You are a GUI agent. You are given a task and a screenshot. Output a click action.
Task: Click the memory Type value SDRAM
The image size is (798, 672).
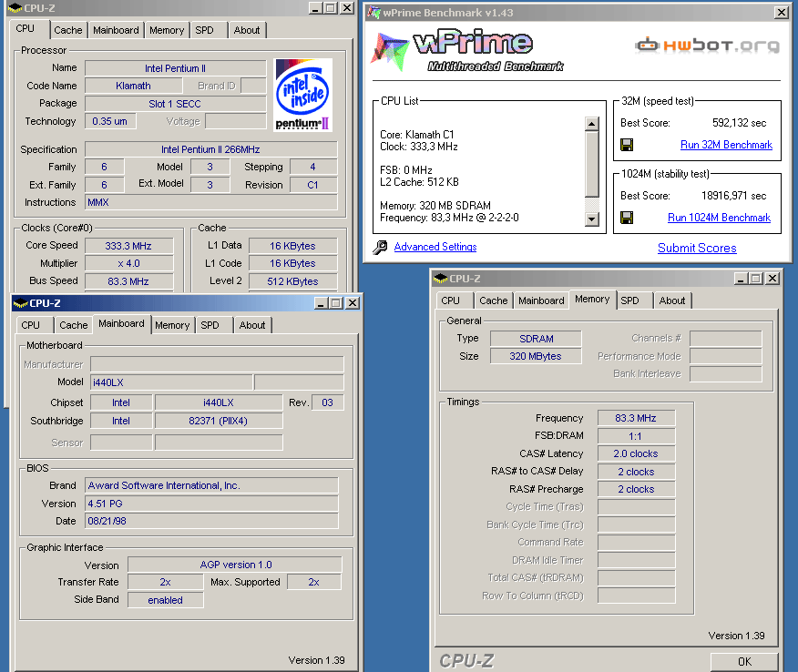click(x=536, y=339)
